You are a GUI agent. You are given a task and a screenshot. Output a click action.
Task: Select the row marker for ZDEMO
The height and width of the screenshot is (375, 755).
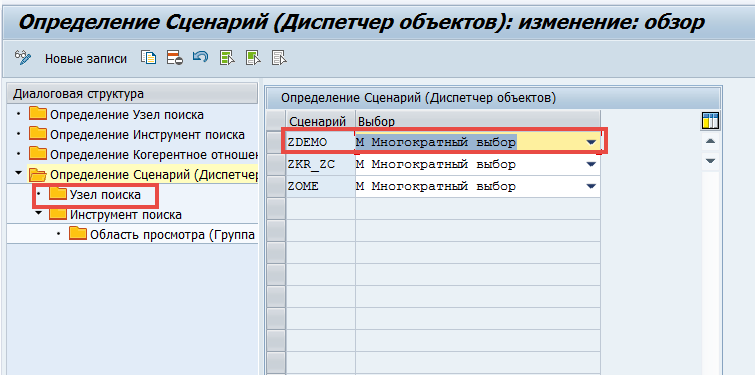pos(276,142)
